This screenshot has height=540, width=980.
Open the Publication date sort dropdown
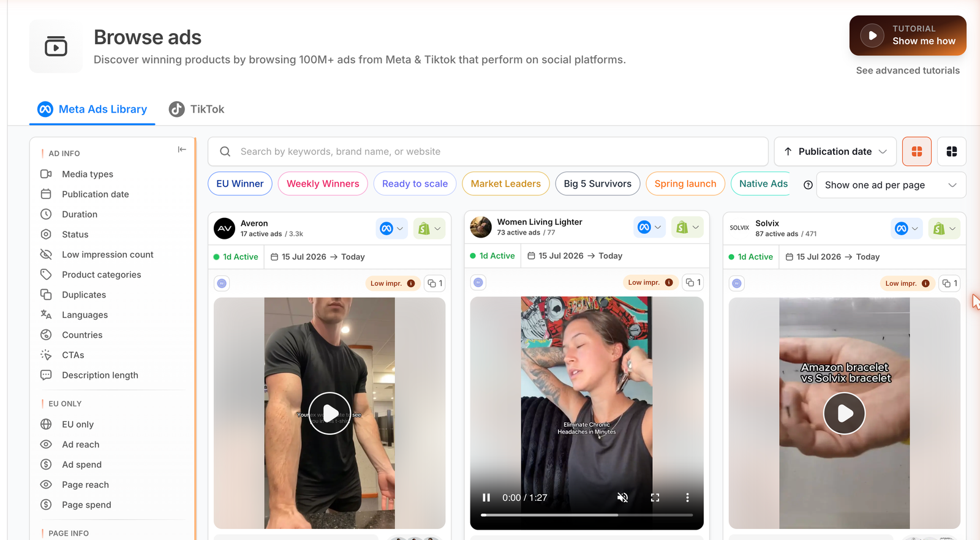point(835,152)
